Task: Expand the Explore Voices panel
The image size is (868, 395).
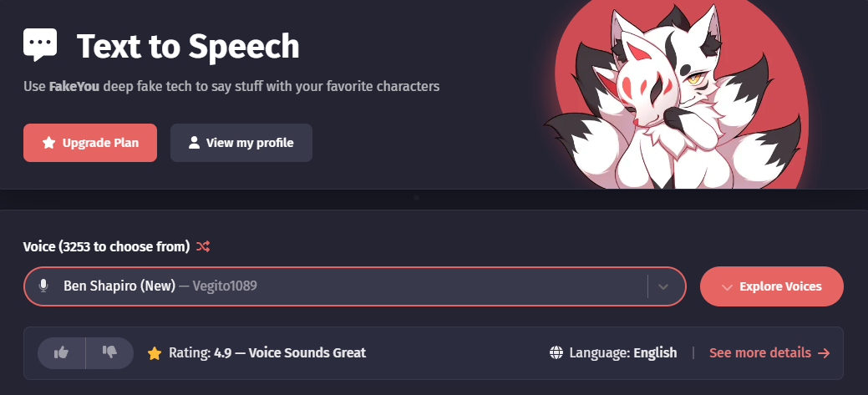Action: [x=772, y=286]
